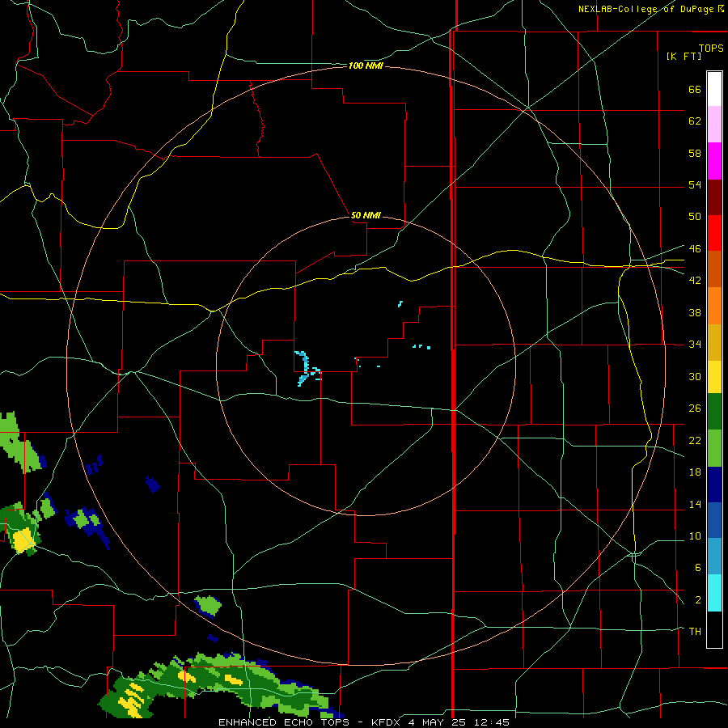Image resolution: width=728 pixels, height=728 pixels.
Task: Click the "TOPS" legend heading
Action: tap(711, 48)
